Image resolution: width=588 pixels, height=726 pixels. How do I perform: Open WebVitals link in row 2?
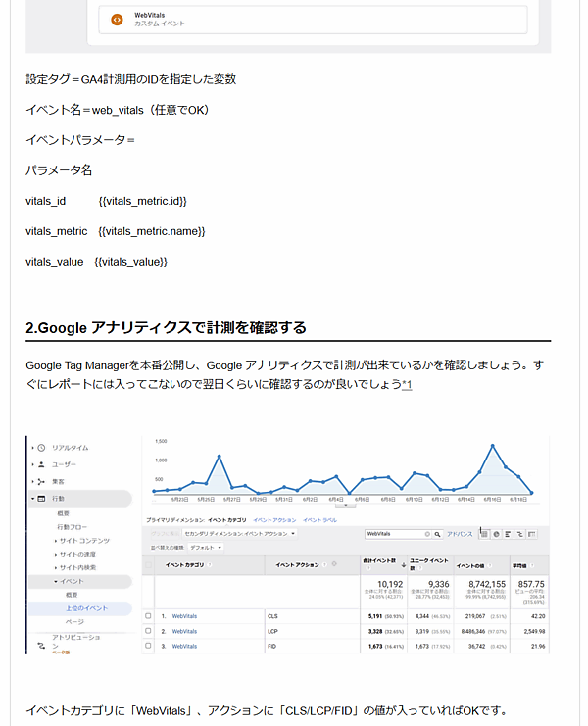[x=184, y=631]
